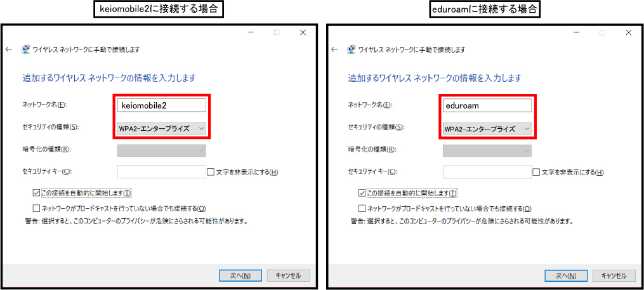Viewport: 644px width, 290px height.
Task: Toggle auto-start connection checkbox in eduroam dialog
Action: pyautogui.click(x=362, y=193)
